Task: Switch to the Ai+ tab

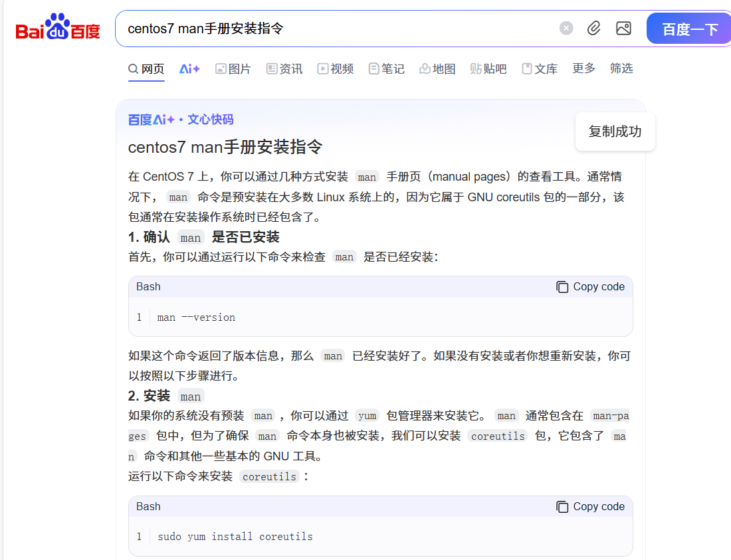Action: click(x=189, y=69)
